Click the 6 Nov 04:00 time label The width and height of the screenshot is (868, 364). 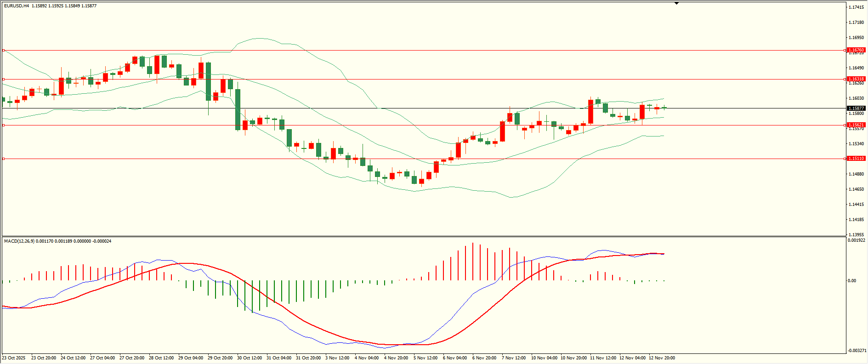point(455,358)
